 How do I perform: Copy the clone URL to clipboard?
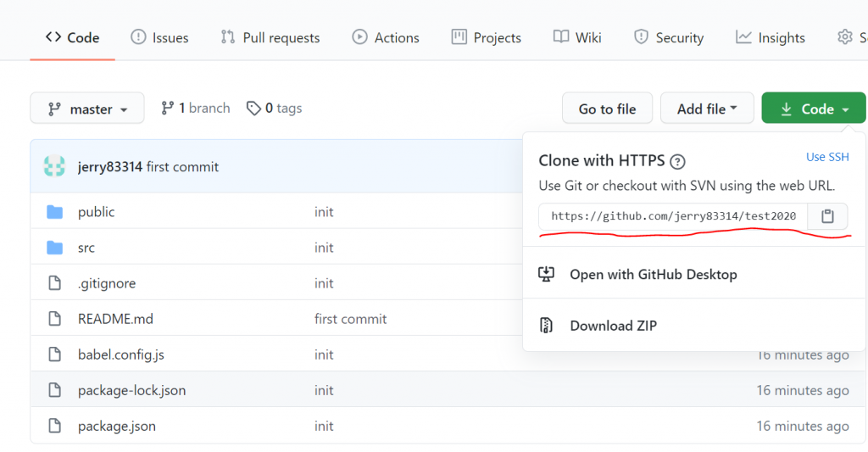click(828, 216)
